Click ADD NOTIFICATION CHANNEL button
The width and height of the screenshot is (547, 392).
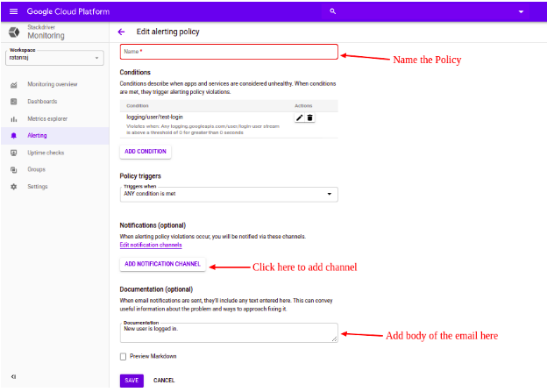162,264
